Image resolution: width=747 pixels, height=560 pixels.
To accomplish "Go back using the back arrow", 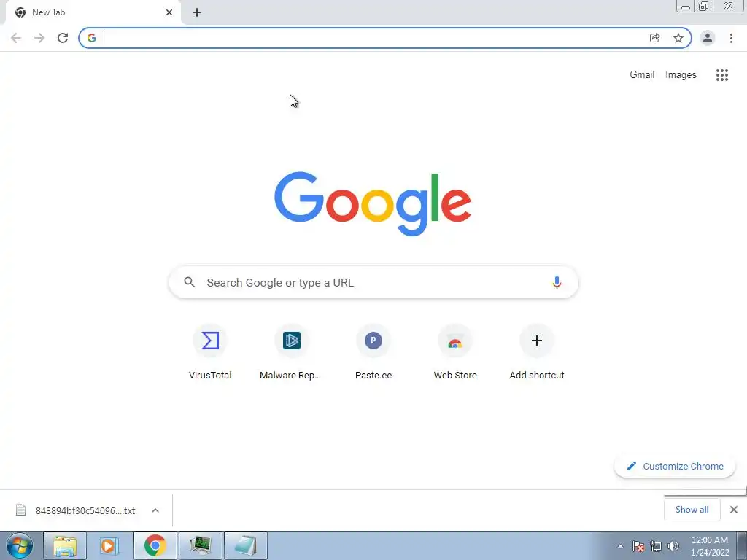I will (16, 38).
